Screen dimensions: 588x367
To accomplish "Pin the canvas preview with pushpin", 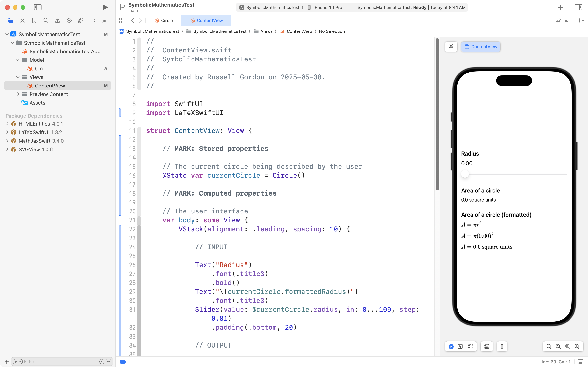I will point(451,47).
